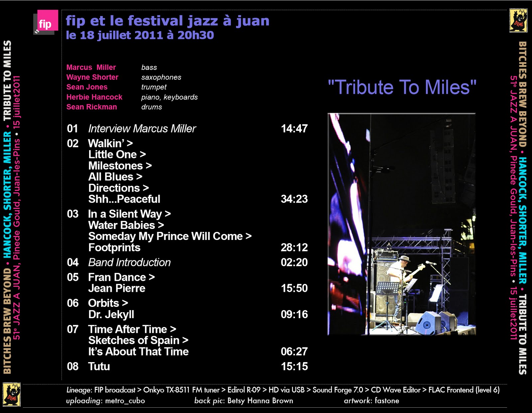The image size is (532, 413).
Task: Click the duration 15:50
Action: (x=294, y=288)
